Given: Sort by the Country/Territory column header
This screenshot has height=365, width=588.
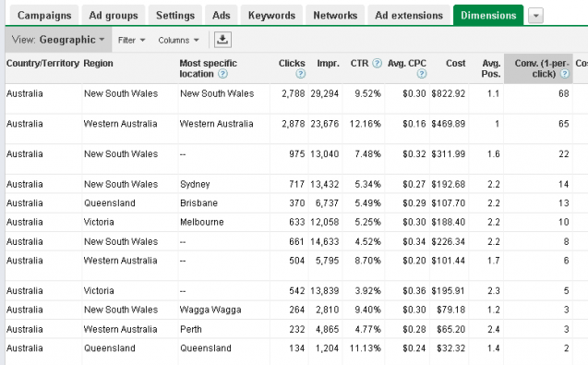Looking at the screenshot, I should click(x=42, y=63).
